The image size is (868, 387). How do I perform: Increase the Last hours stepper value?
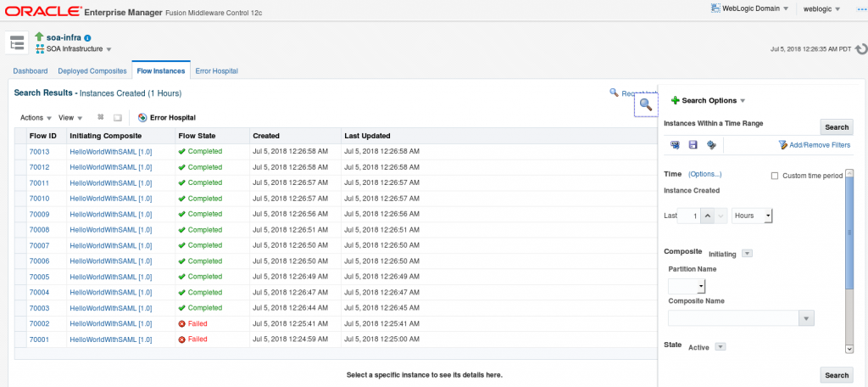(x=707, y=216)
